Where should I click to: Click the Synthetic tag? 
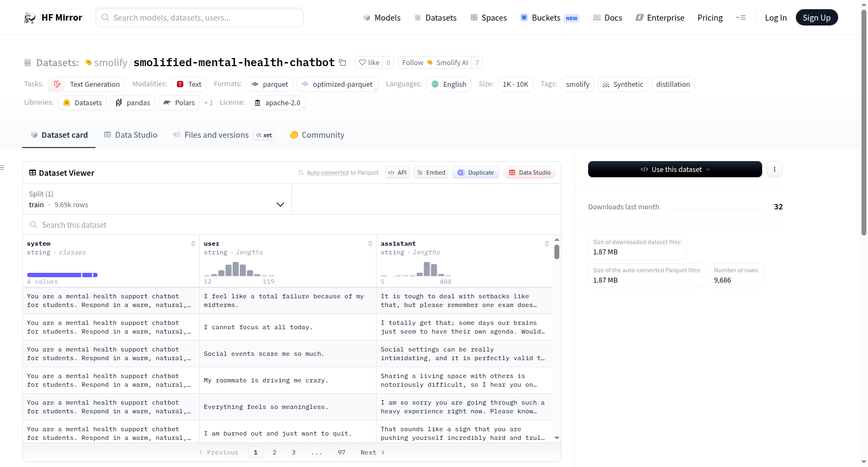(x=622, y=84)
